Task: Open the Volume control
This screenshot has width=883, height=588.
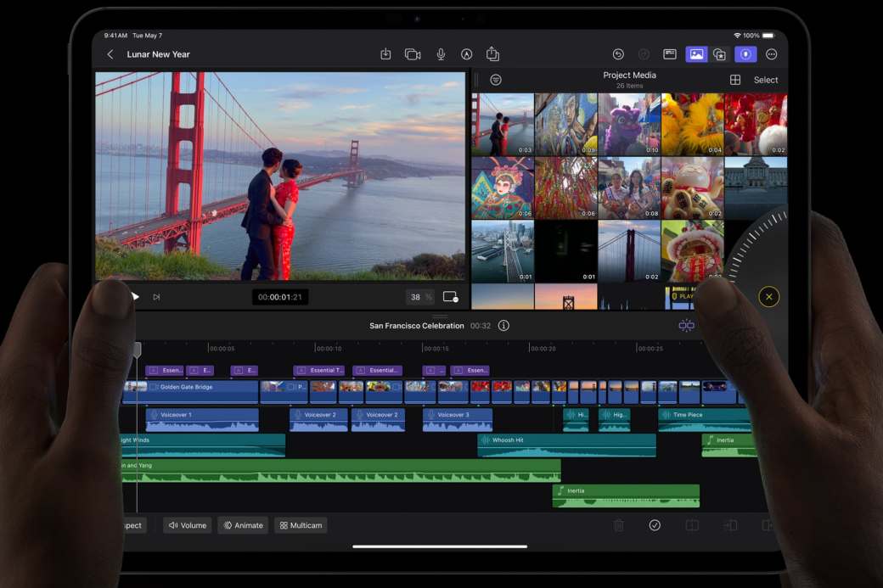Action: pos(188,525)
